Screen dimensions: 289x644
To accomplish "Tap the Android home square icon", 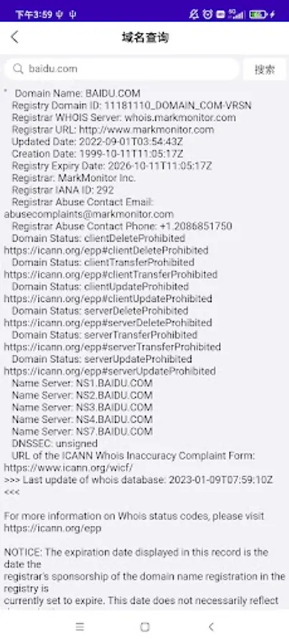I will pyautogui.click(x=144, y=627).
